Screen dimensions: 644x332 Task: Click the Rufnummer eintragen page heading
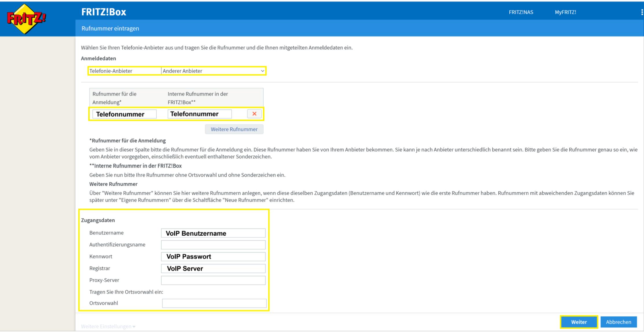coord(110,28)
